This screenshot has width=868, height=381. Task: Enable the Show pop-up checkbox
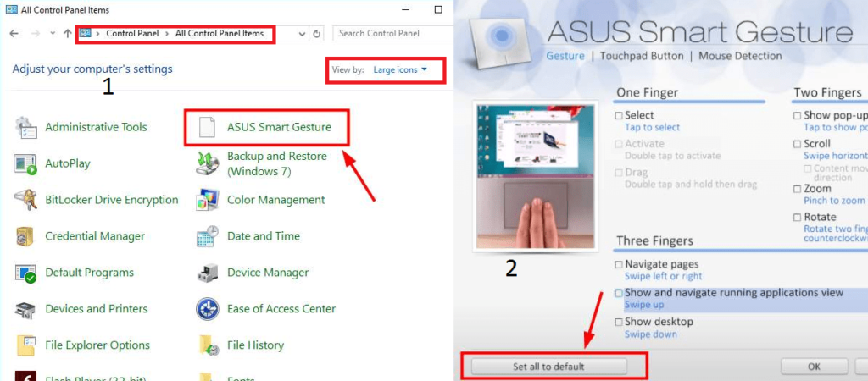pos(797,116)
